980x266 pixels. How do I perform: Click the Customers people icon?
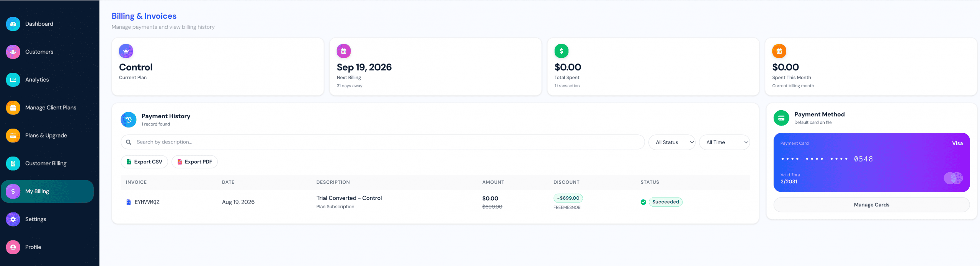click(x=13, y=52)
